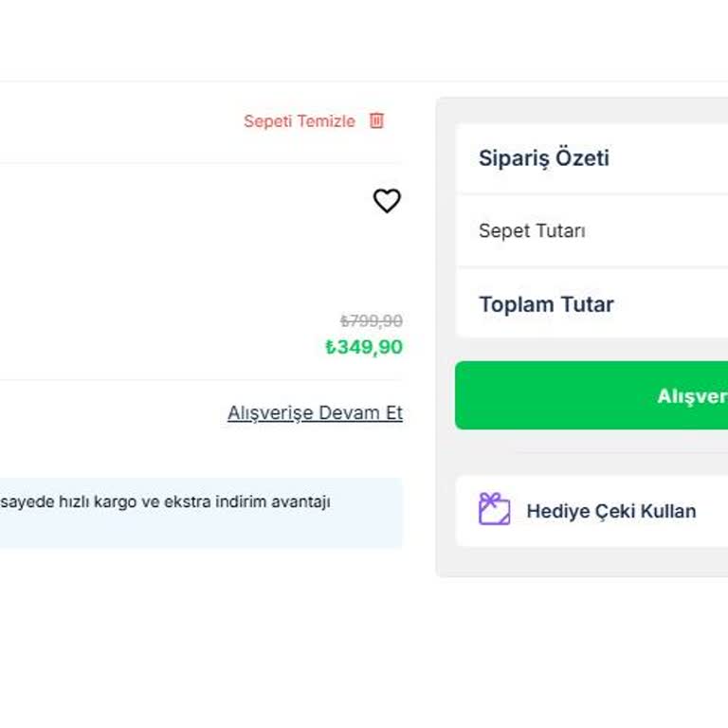This screenshot has height=728, width=728.
Task: Click the Sepet Tutarı row label
Action: (532, 231)
